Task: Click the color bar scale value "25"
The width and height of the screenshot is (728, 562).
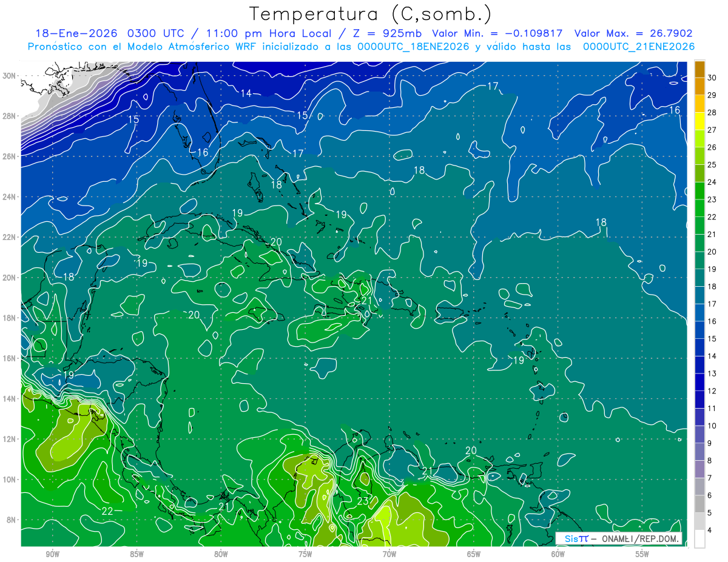Action: 712,164
